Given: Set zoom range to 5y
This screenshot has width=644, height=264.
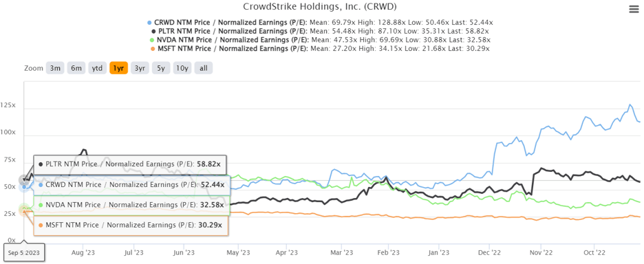Looking at the screenshot, I should point(161,68).
